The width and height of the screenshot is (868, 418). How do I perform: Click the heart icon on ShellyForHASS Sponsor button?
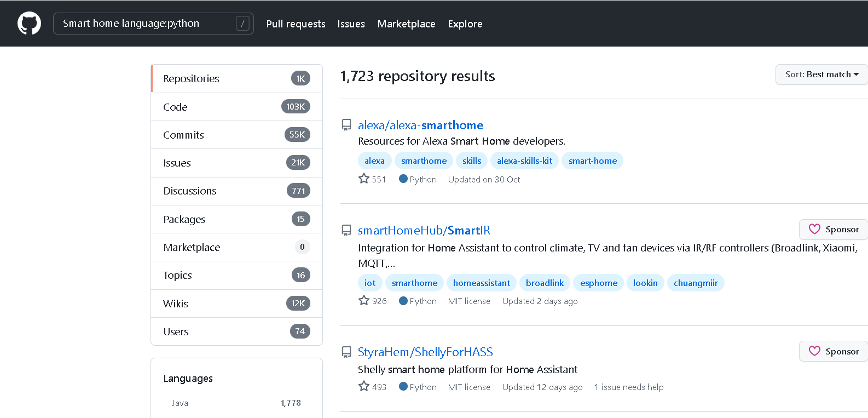pyautogui.click(x=814, y=351)
